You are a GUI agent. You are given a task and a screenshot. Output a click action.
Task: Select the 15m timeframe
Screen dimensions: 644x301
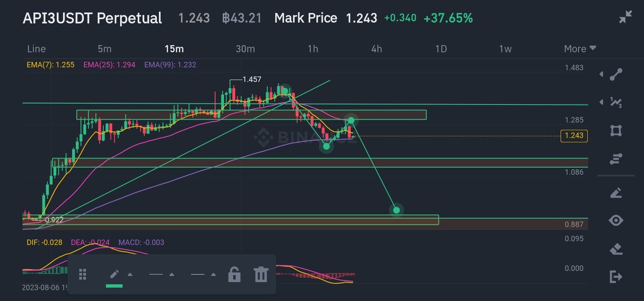click(174, 49)
